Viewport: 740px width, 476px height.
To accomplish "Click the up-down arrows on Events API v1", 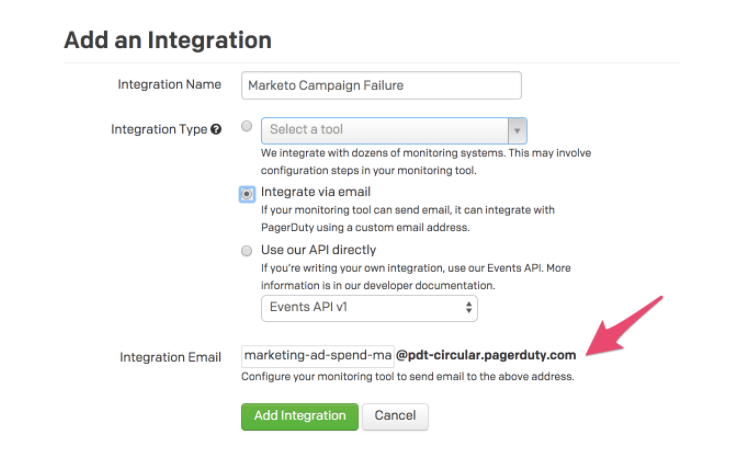I will click(469, 308).
